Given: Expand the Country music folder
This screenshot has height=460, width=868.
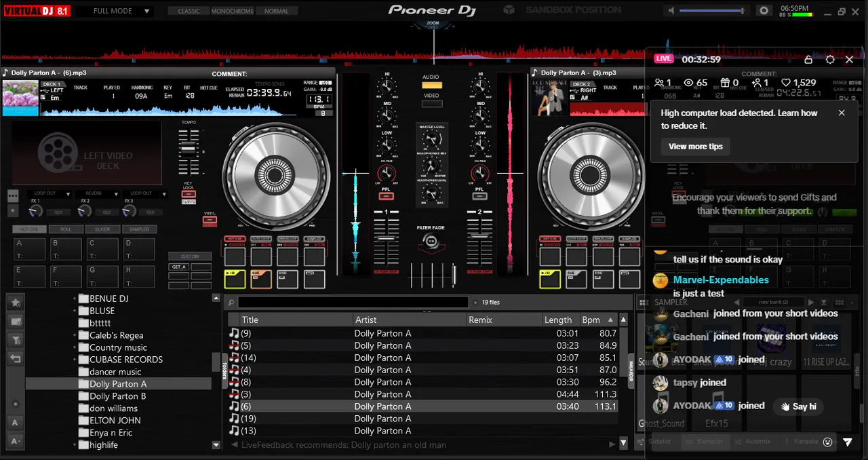Looking at the screenshot, I should click(75, 347).
